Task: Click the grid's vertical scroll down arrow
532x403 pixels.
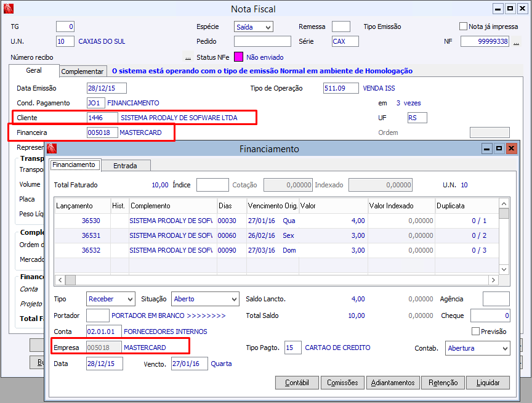Action: (x=504, y=269)
